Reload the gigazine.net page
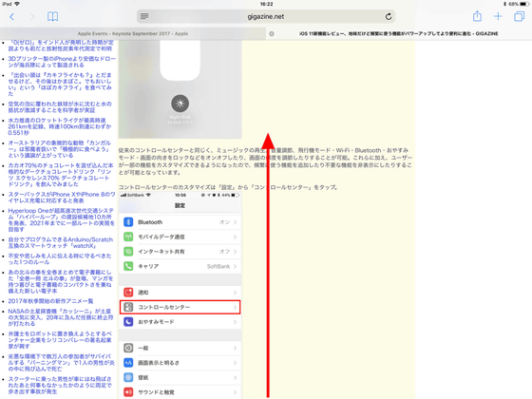Image resolution: width=532 pixels, height=399 pixels. (389, 16)
